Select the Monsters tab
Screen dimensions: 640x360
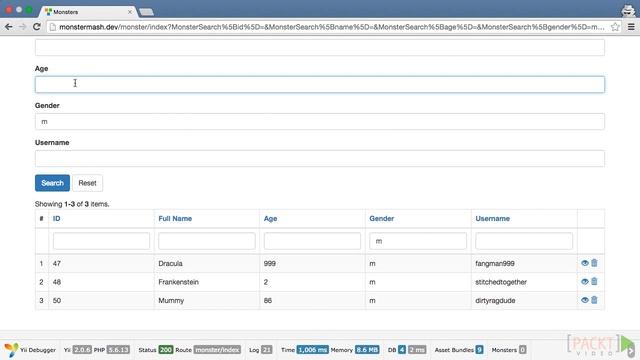click(88, 12)
